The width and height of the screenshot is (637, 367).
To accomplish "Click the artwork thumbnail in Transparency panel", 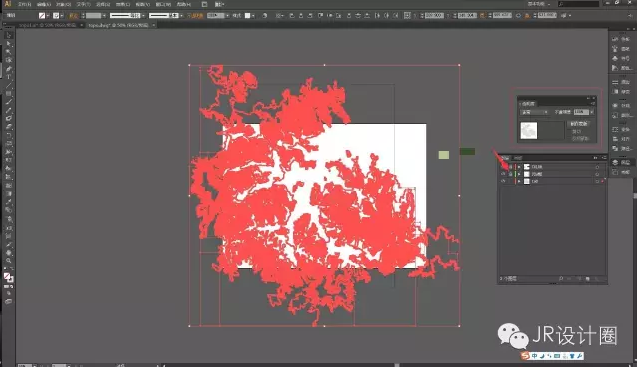I will point(529,131).
